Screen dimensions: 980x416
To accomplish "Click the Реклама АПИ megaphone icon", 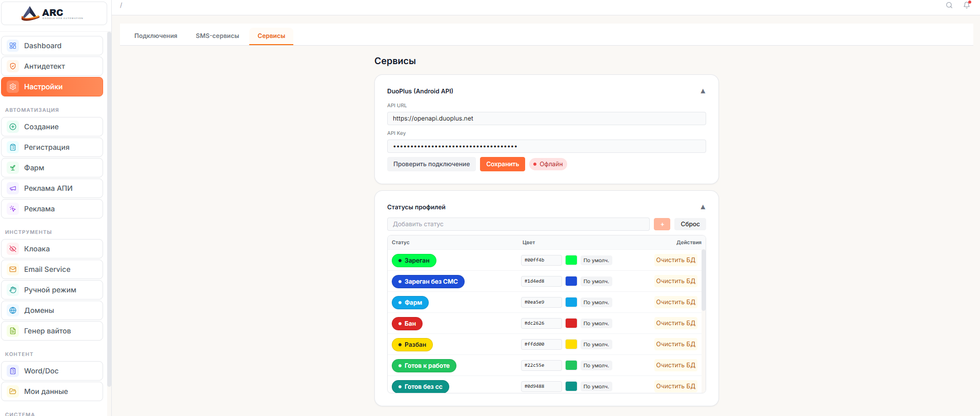I will point(13,188).
